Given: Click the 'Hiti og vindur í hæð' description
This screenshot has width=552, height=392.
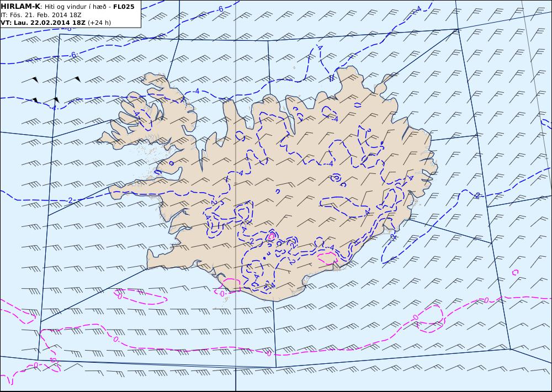Looking at the screenshot, I should (75, 7).
